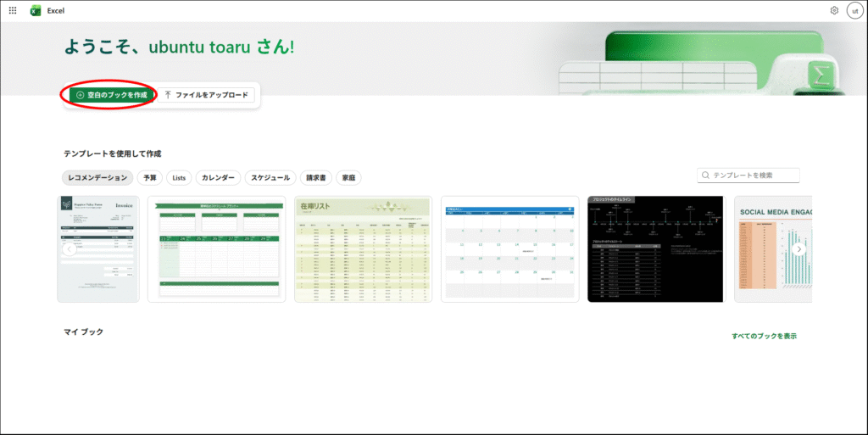The height and width of the screenshot is (435, 868).
Task: Open the black project timeline template
Action: pyautogui.click(x=655, y=249)
